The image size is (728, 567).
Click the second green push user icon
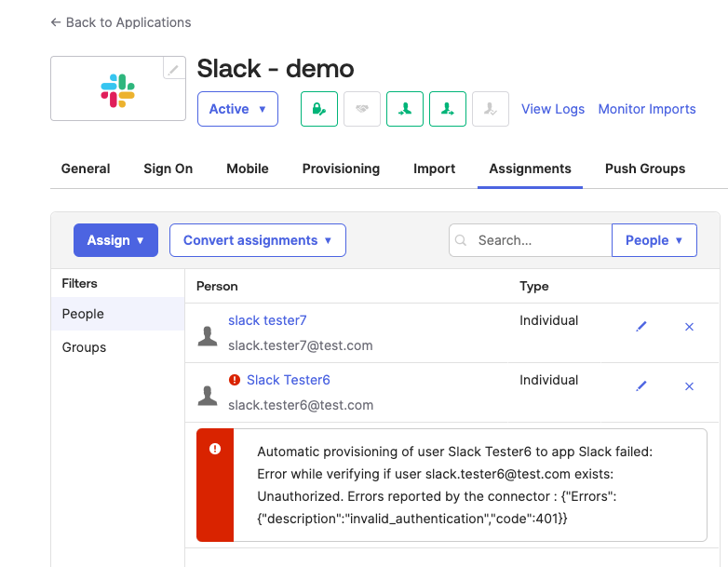(448, 109)
